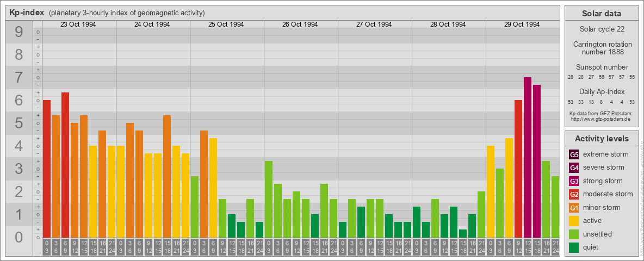
Task: Click the yellow 0-3h bar on 29 Oct
Action: (x=491, y=191)
